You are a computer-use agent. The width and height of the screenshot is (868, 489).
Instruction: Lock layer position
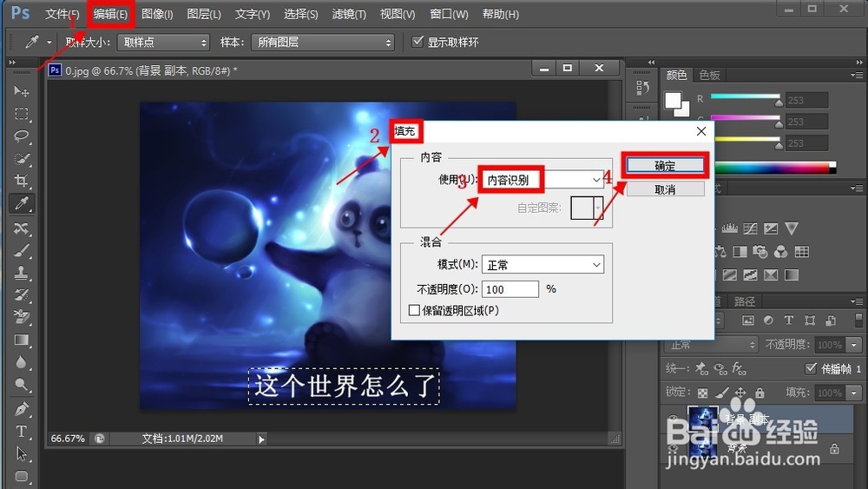740,393
